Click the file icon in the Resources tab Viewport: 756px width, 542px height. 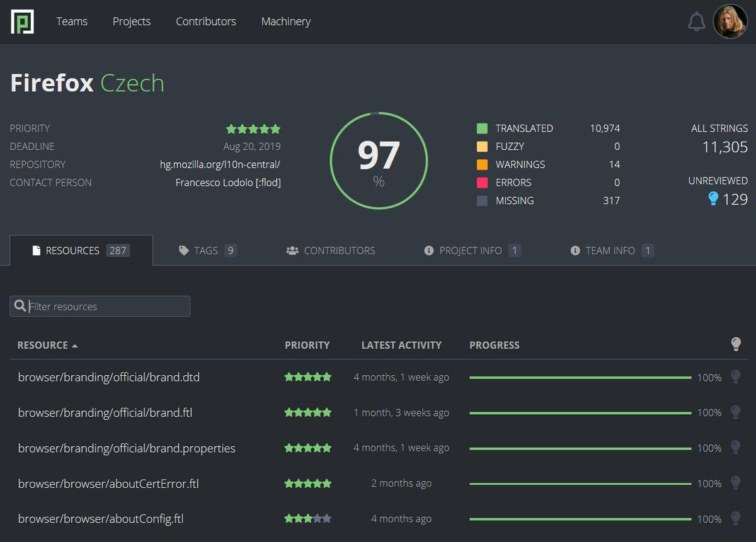(x=37, y=251)
